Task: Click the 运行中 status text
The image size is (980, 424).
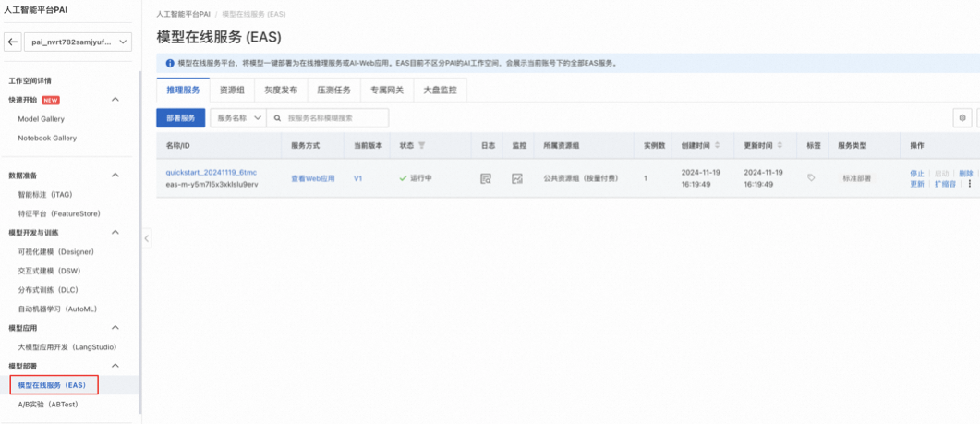Action: pos(420,178)
